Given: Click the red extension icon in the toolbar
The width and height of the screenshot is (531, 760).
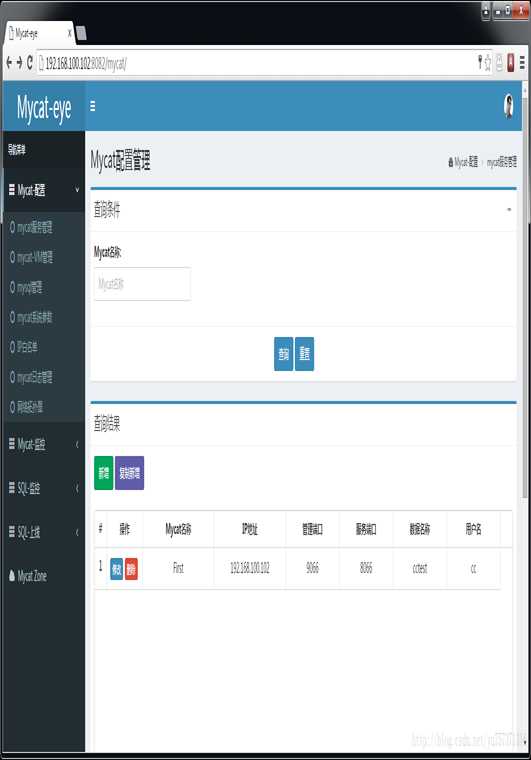Looking at the screenshot, I should pos(510,63).
